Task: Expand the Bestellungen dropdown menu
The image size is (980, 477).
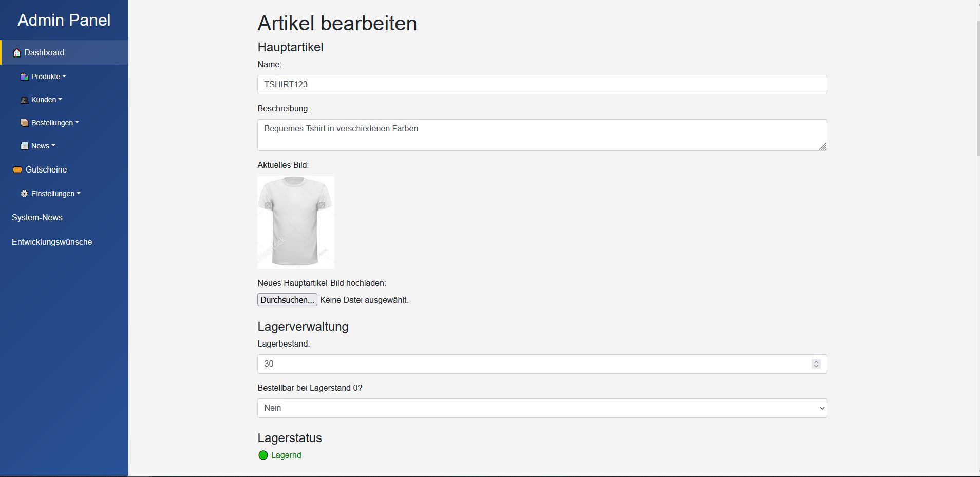Action: coord(54,123)
